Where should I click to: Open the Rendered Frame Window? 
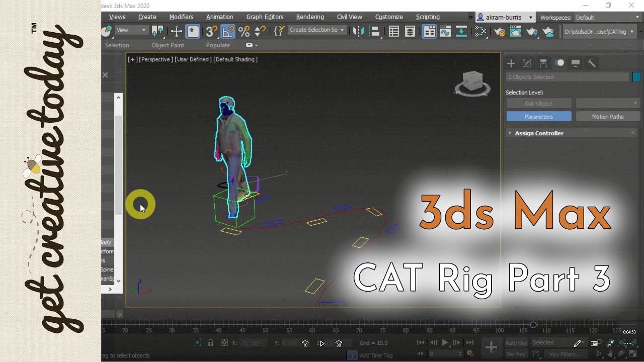pyautogui.click(x=516, y=31)
